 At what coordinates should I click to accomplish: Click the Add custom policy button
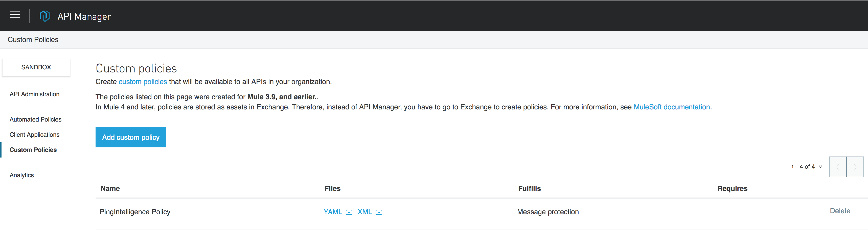(131, 138)
